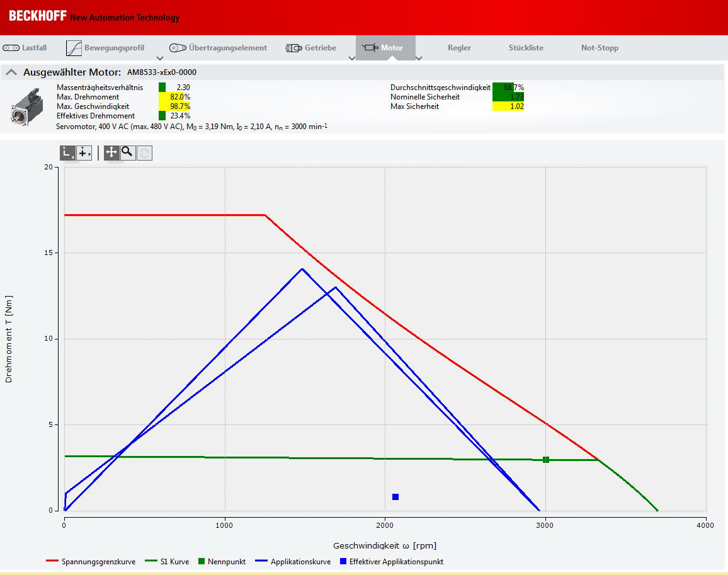
Task: Click the yellow Max Sicherheit indicator
Action: click(x=508, y=106)
